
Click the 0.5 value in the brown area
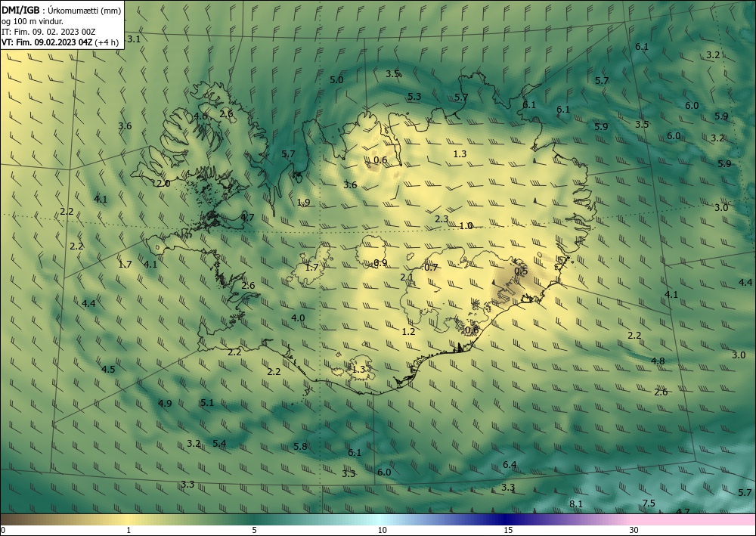[x=521, y=271]
